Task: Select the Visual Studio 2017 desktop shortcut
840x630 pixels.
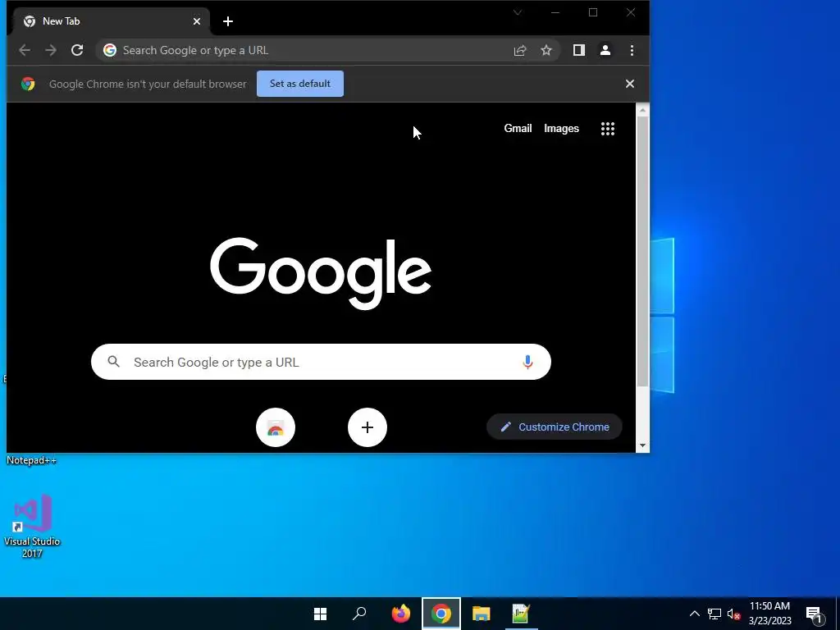Action: pyautogui.click(x=32, y=526)
